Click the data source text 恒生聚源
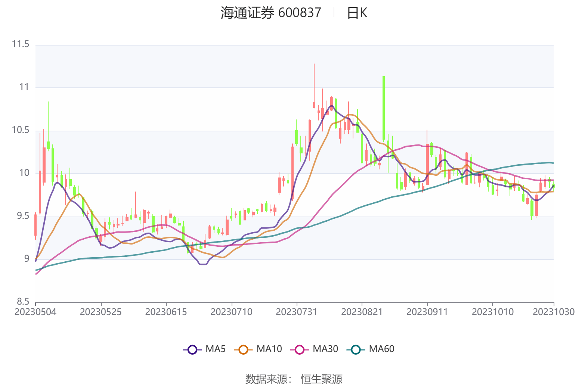Screen dimensions: 588x386 (322, 379)
